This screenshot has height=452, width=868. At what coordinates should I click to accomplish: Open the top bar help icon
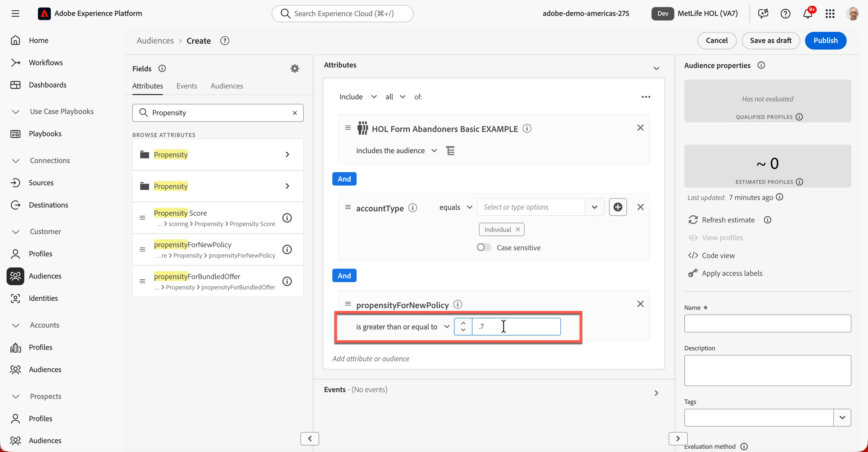[786, 13]
